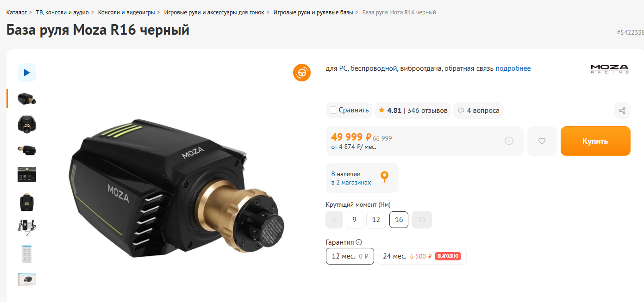Open the Консоли и видеоигры breadcrumb

126,12
